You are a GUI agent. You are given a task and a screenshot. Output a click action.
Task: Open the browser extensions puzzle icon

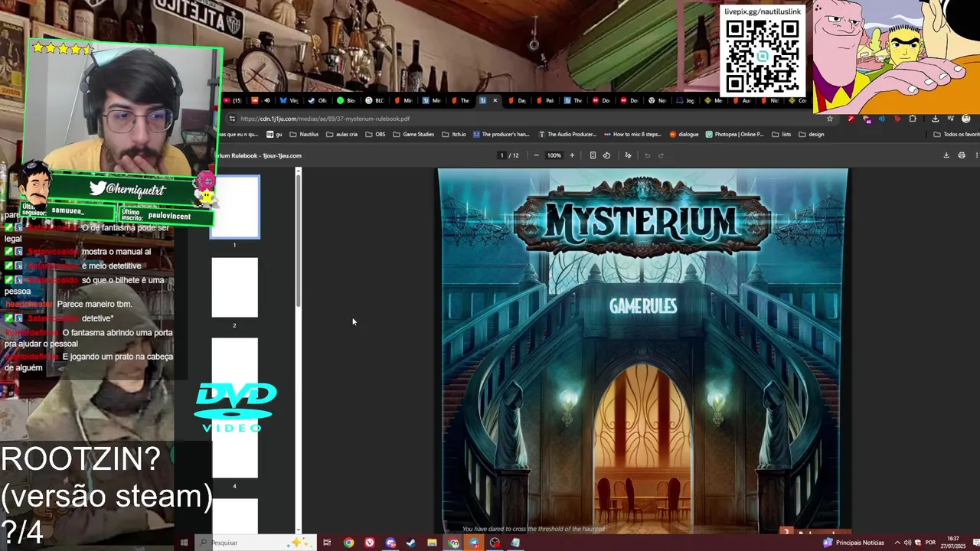click(913, 119)
